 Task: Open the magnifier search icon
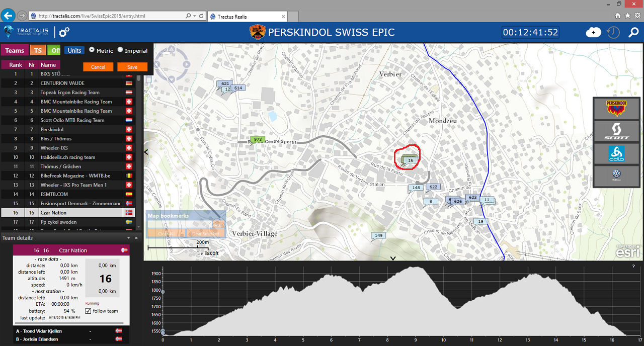point(633,33)
